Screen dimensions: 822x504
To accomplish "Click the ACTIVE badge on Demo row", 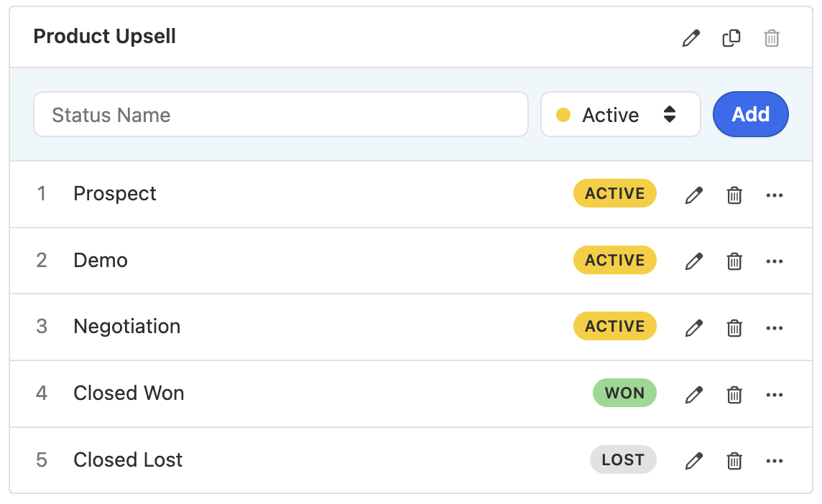I will (615, 260).
